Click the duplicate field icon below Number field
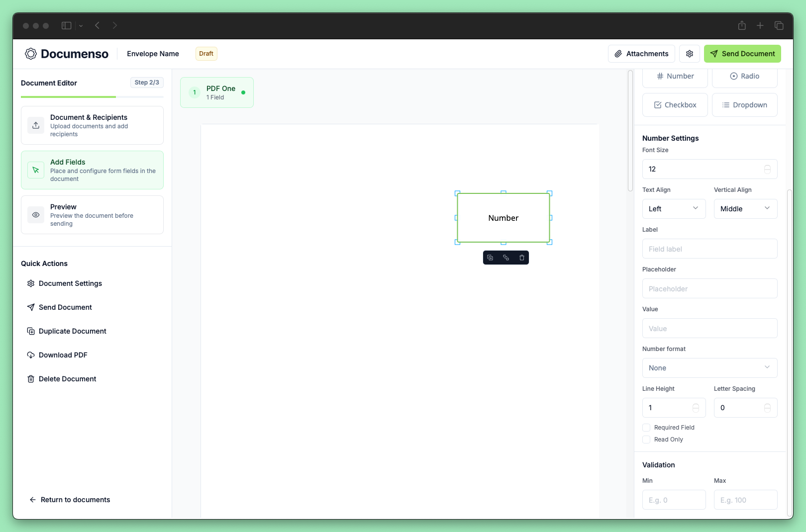 tap(490, 258)
